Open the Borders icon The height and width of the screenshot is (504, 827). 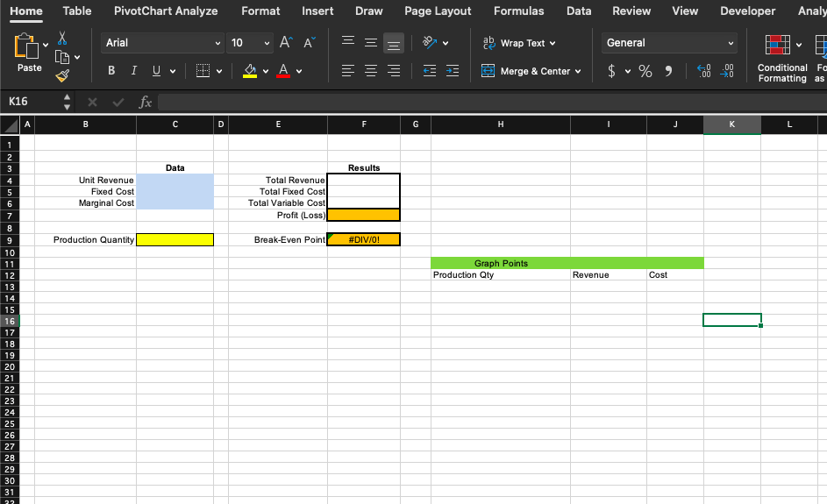(203, 71)
